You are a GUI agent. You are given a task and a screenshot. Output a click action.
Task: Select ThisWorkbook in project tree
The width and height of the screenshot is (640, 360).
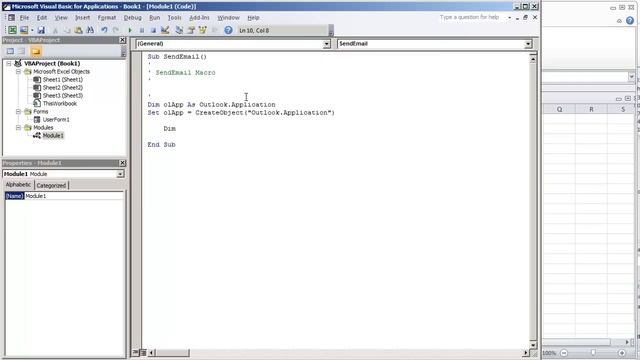point(59,104)
